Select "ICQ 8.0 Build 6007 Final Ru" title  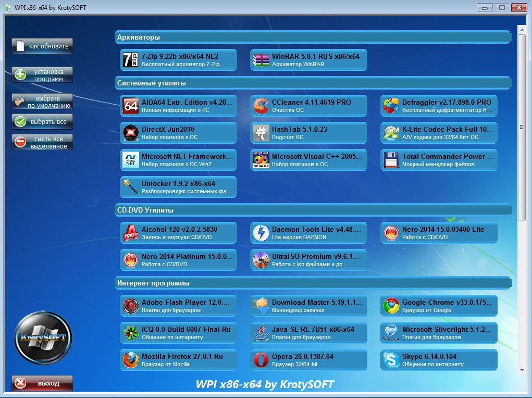(x=186, y=329)
